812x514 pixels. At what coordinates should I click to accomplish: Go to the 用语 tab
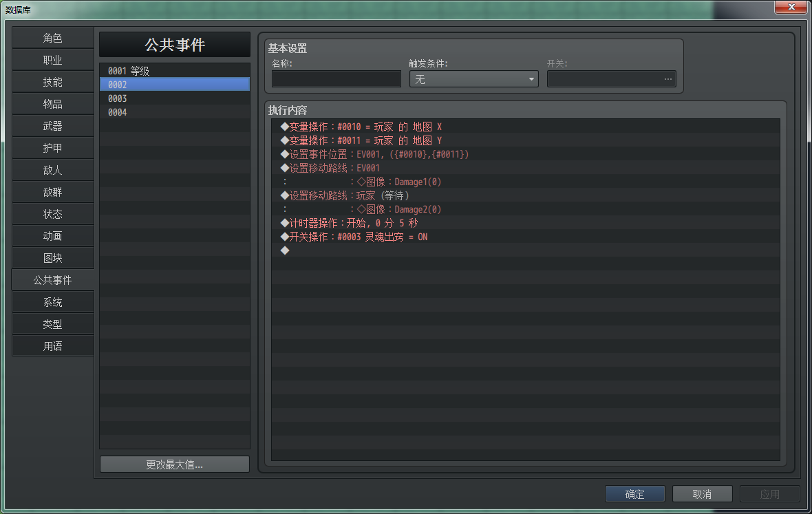53,346
